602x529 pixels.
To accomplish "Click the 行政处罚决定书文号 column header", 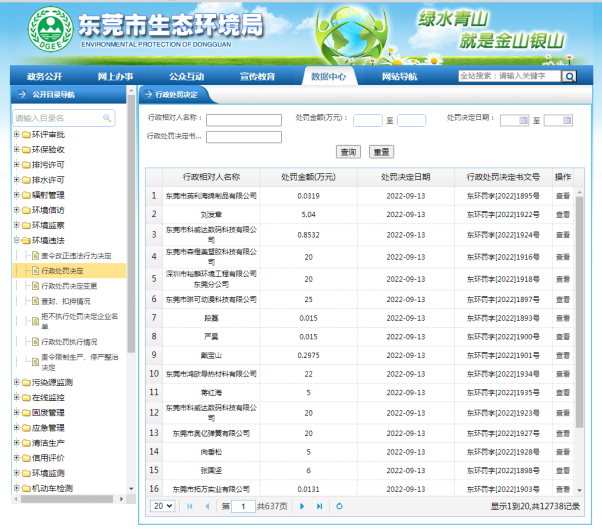I will pos(503,177).
